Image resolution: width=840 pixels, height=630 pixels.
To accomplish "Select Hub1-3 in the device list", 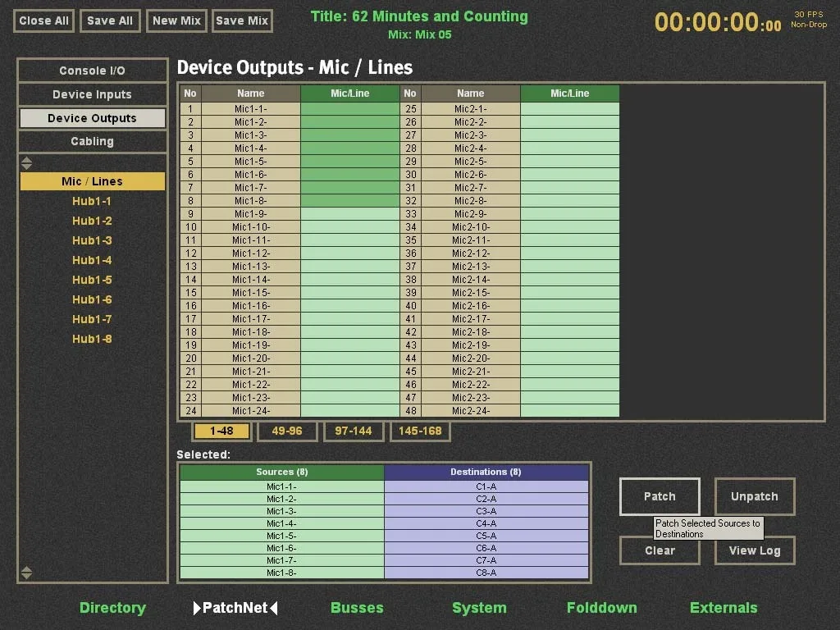I will pyautogui.click(x=92, y=240).
